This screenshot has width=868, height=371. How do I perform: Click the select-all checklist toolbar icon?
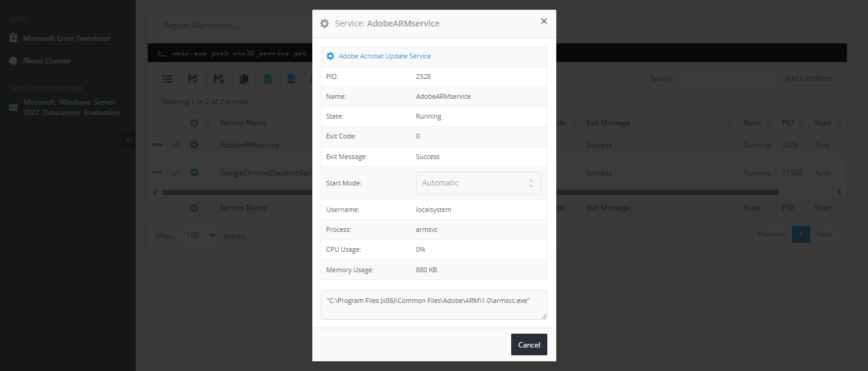coord(168,78)
